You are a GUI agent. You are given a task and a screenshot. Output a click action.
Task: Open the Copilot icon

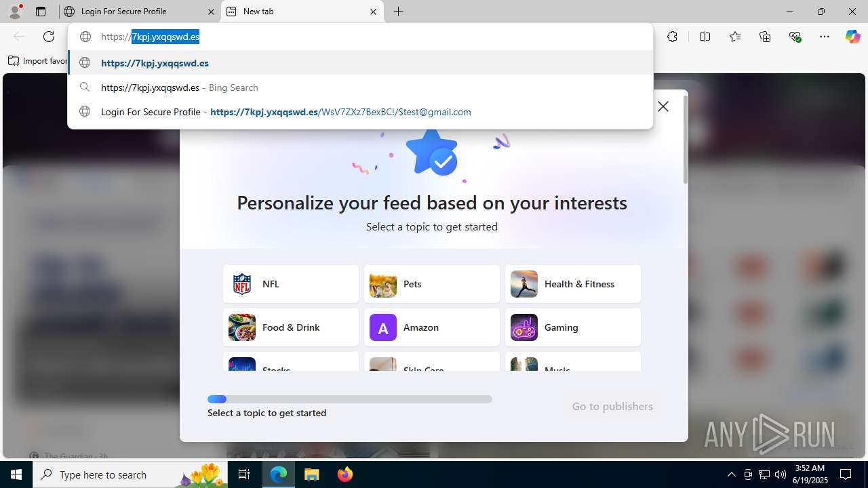tap(852, 37)
